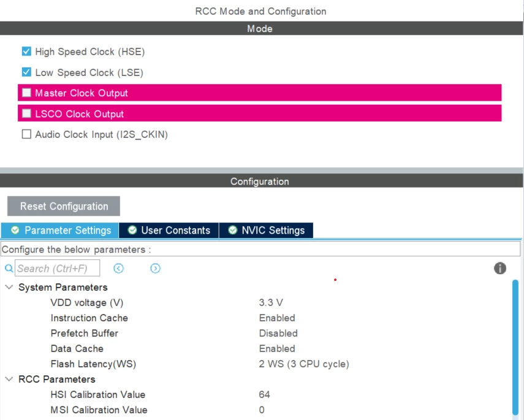Select the Instruction Cache row label
Screen dimensions: 524x420
(x=89, y=318)
